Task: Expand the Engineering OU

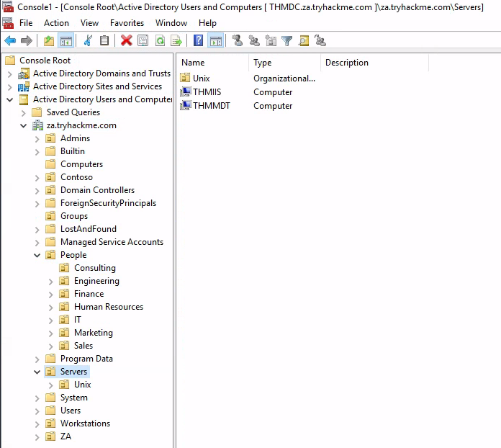Action: point(51,282)
